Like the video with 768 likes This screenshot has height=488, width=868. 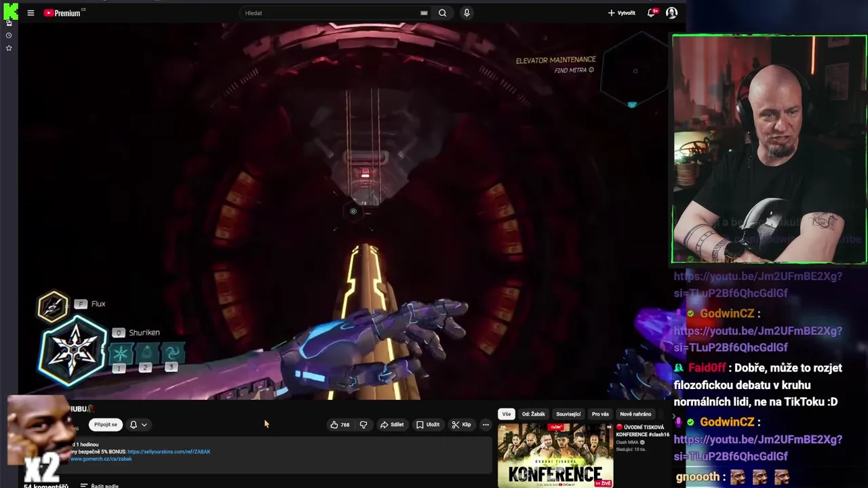coord(340,424)
